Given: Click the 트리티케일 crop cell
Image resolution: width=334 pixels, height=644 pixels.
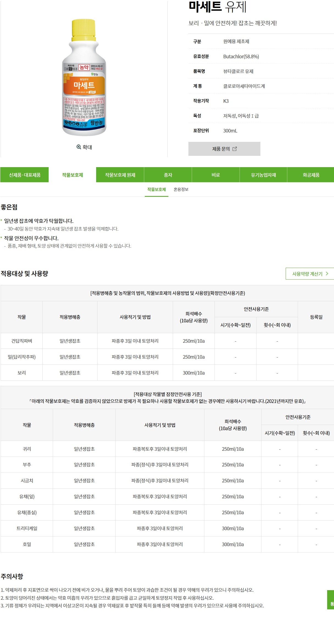Looking at the screenshot, I should click(27, 528).
